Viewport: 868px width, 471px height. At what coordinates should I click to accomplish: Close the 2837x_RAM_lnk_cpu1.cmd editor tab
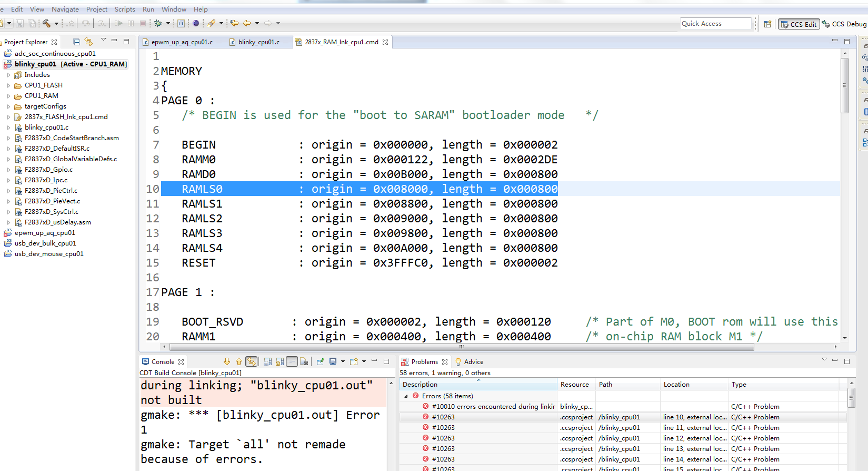point(385,42)
